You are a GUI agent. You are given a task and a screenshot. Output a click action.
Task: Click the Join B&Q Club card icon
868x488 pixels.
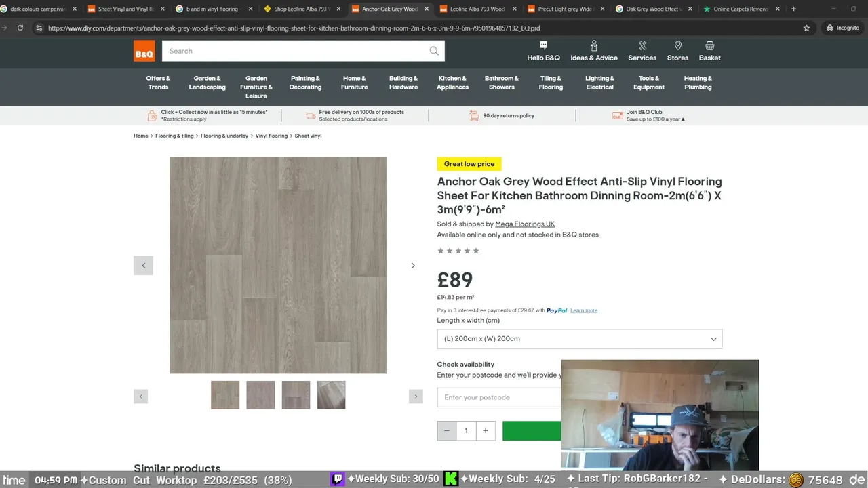click(617, 116)
